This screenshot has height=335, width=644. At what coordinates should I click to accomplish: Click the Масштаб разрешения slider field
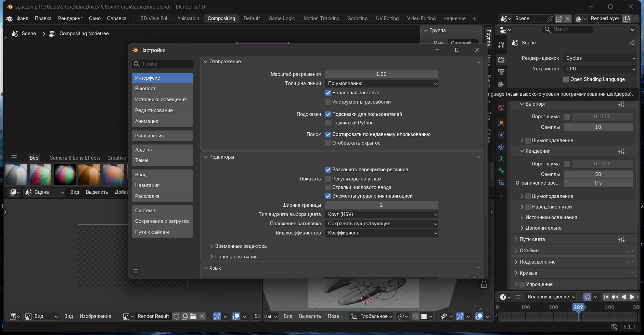(381, 74)
